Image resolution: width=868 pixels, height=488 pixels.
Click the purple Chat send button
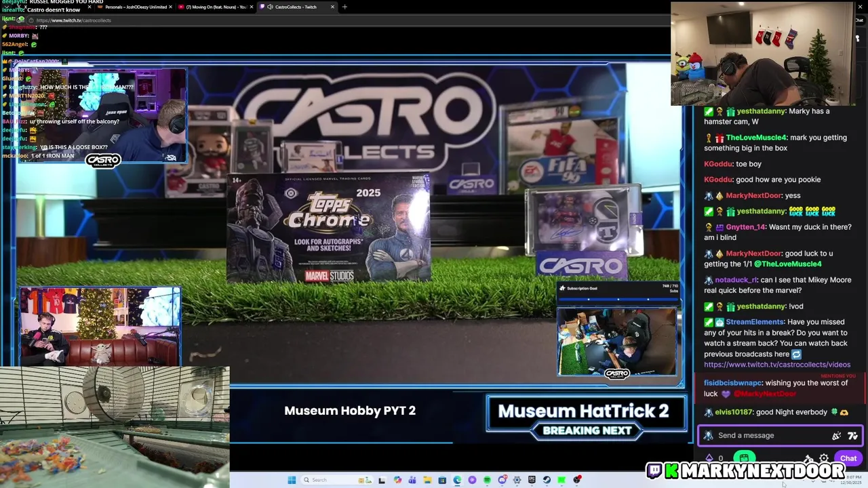click(848, 458)
